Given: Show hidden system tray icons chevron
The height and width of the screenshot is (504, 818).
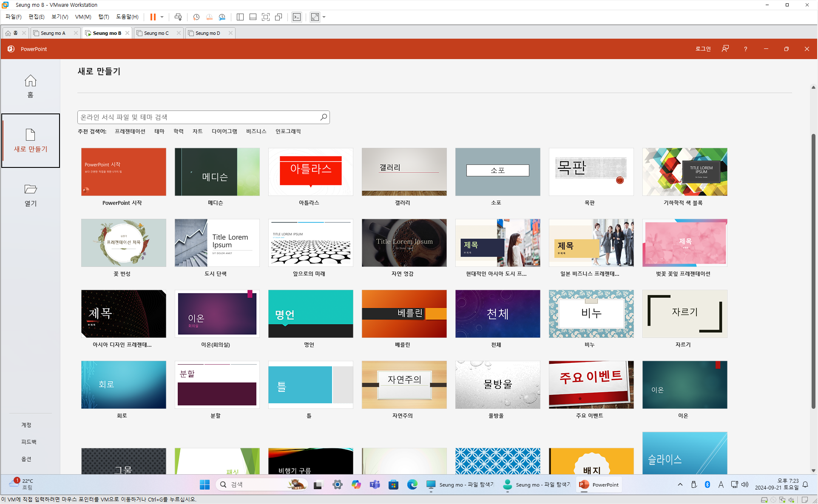Looking at the screenshot, I should [680, 484].
